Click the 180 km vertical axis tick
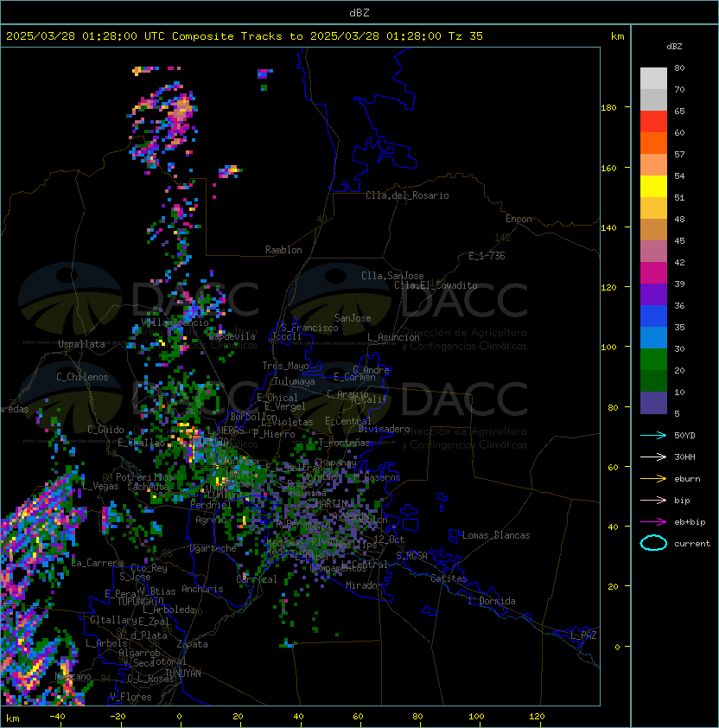Viewport: 719px width, 728px height. (608, 107)
